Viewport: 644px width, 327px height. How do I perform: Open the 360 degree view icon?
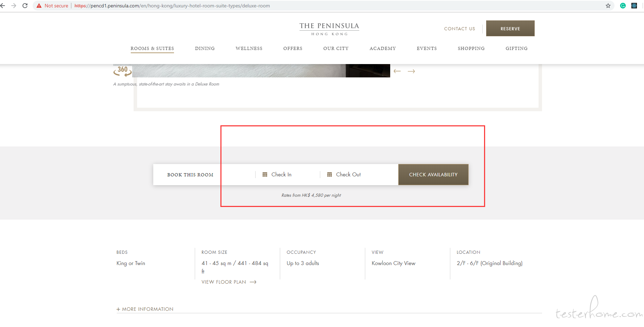coord(122,71)
